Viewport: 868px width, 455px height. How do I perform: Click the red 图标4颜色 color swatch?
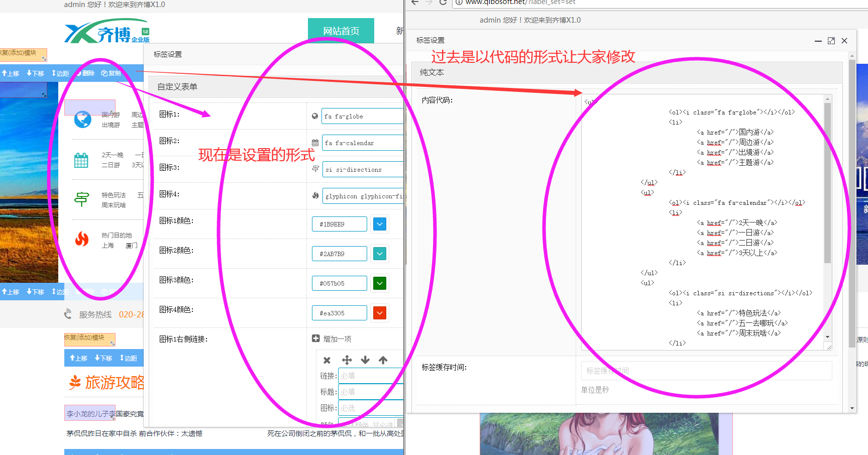tap(380, 313)
